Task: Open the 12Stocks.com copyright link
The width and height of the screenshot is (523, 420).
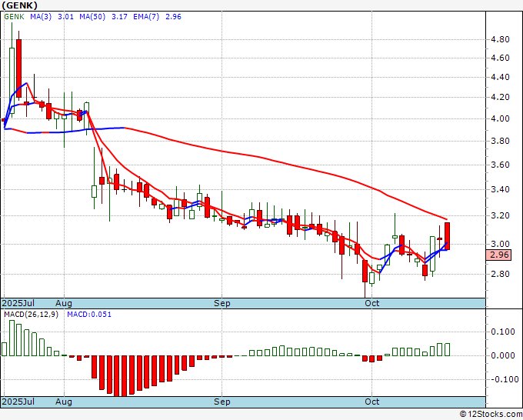Action: tap(491, 415)
